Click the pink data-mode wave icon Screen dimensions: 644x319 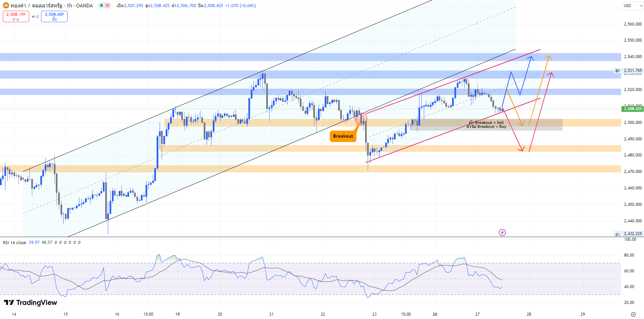(x=108, y=5)
